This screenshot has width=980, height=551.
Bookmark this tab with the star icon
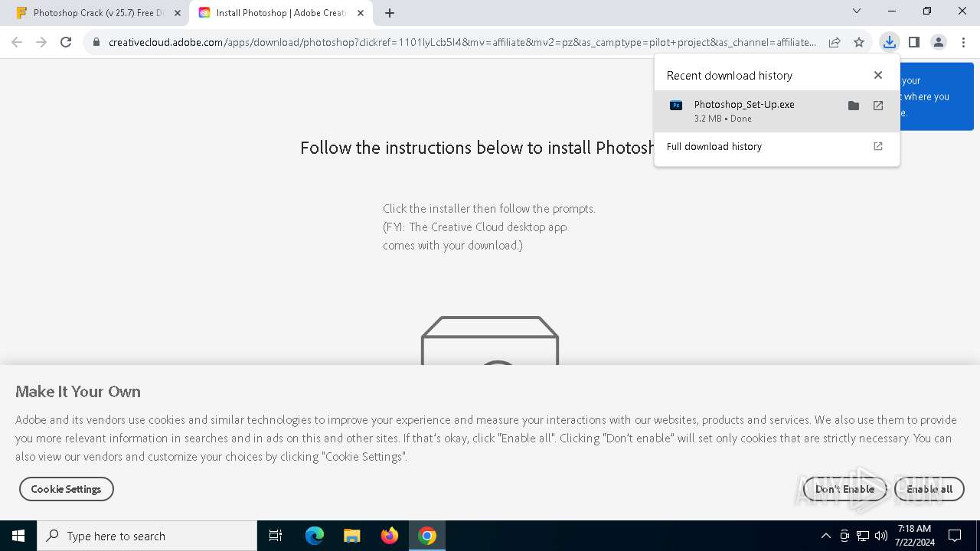(859, 43)
